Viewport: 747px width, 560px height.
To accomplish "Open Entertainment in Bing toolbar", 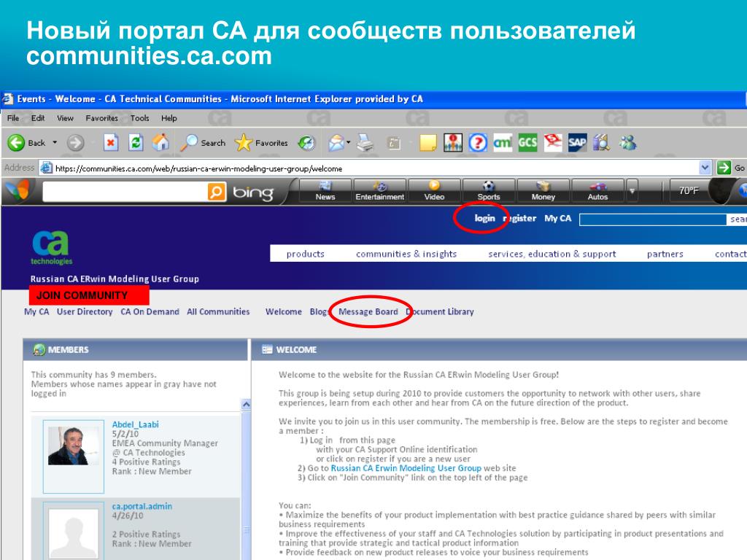I will [379, 191].
